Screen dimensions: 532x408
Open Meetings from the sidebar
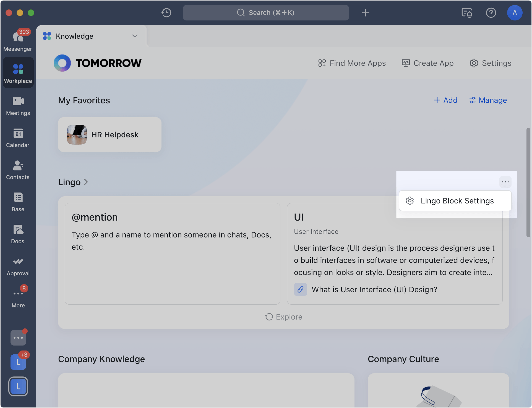coord(18,106)
